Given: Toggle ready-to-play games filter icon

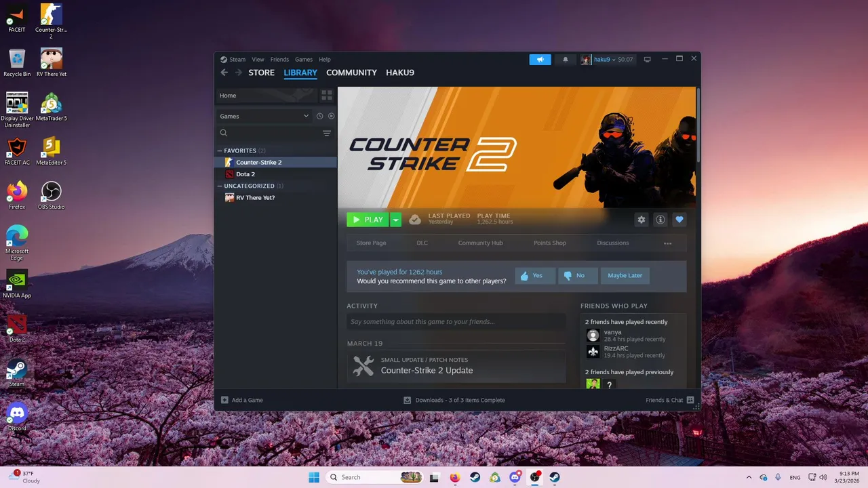Looking at the screenshot, I should 331,116.
